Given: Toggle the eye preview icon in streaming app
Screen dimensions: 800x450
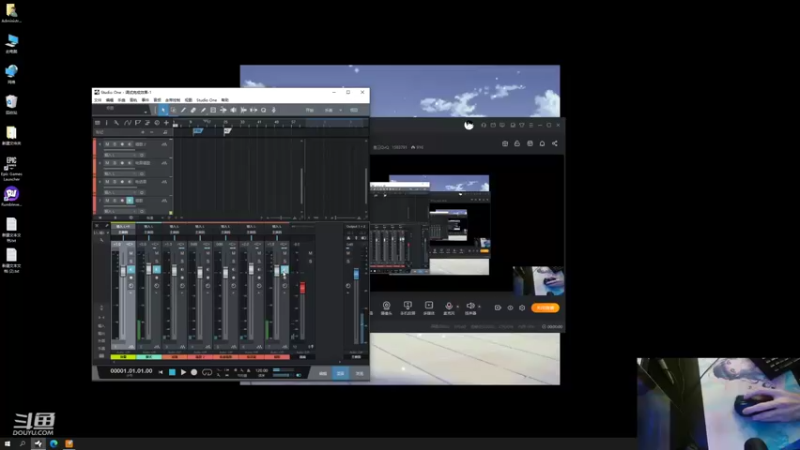Looking at the screenshot, I should click(510, 308).
